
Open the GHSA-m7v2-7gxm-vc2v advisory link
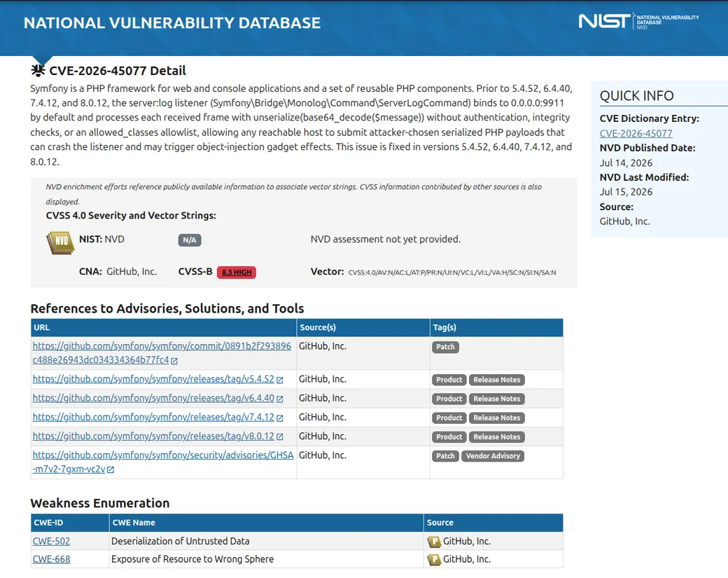(x=162, y=462)
